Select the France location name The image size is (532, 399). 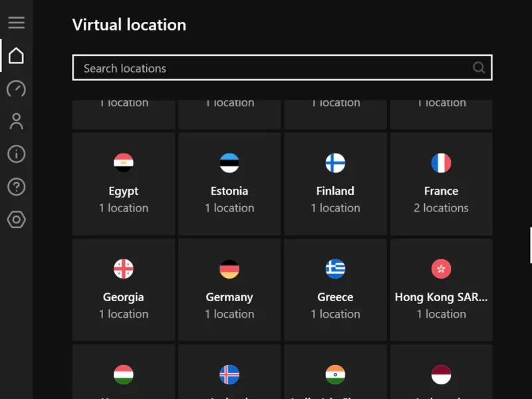[x=441, y=191]
